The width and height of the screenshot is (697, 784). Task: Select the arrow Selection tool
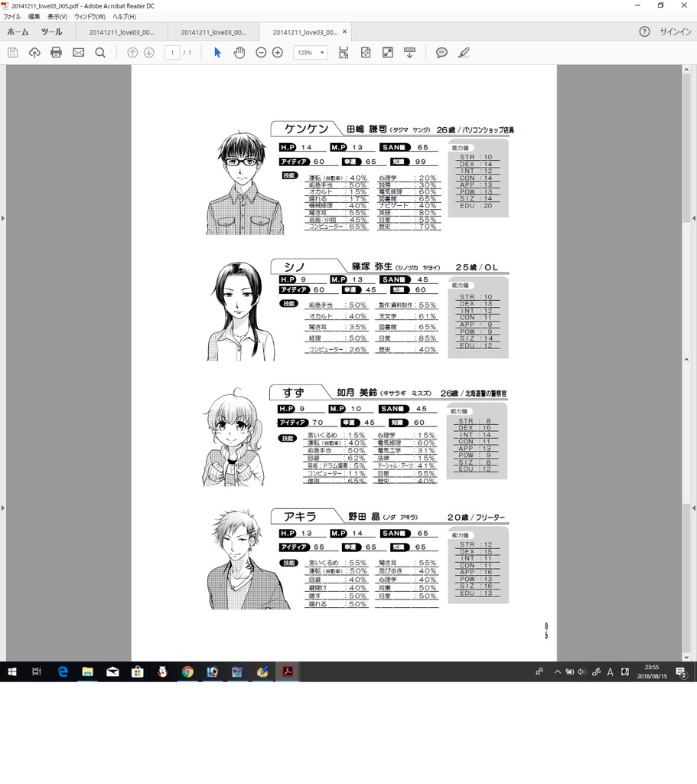217,53
